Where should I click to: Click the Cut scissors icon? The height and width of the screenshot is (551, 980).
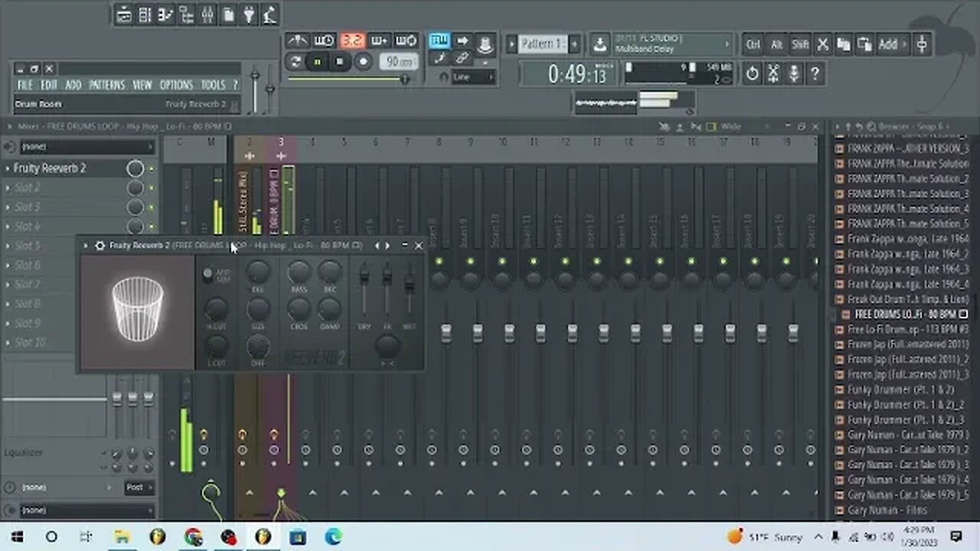pos(823,45)
